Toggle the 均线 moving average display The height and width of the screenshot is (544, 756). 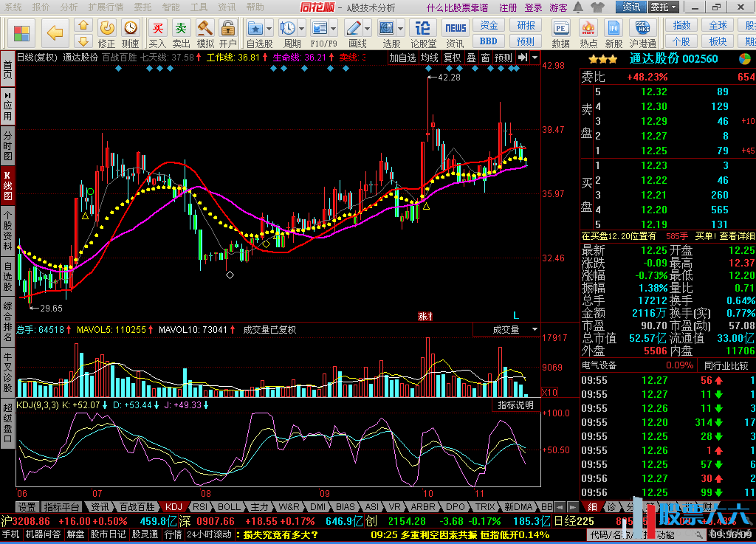[x=429, y=58]
